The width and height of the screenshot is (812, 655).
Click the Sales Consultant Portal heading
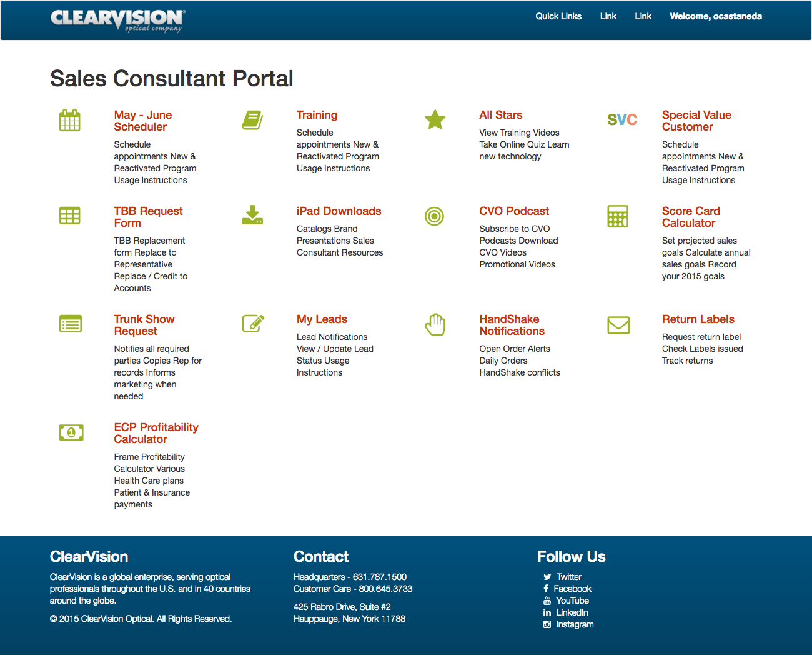pyautogui.click(x=172, y=79)
